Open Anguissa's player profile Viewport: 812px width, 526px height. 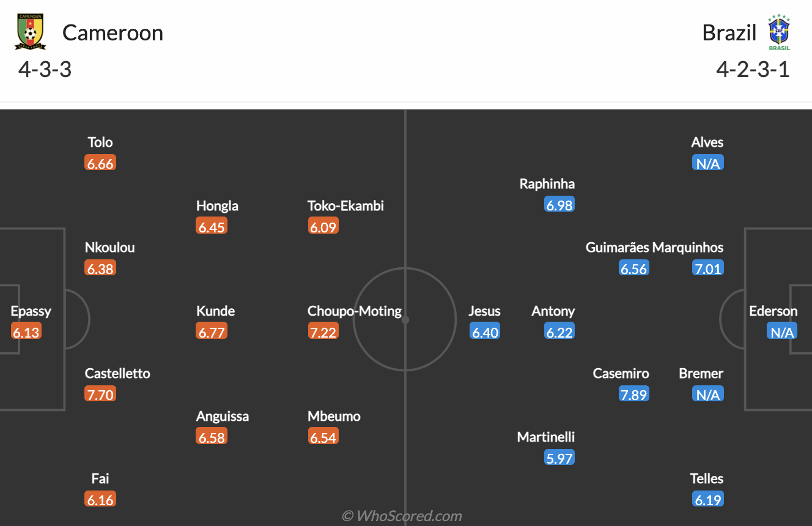coord(223,416)
